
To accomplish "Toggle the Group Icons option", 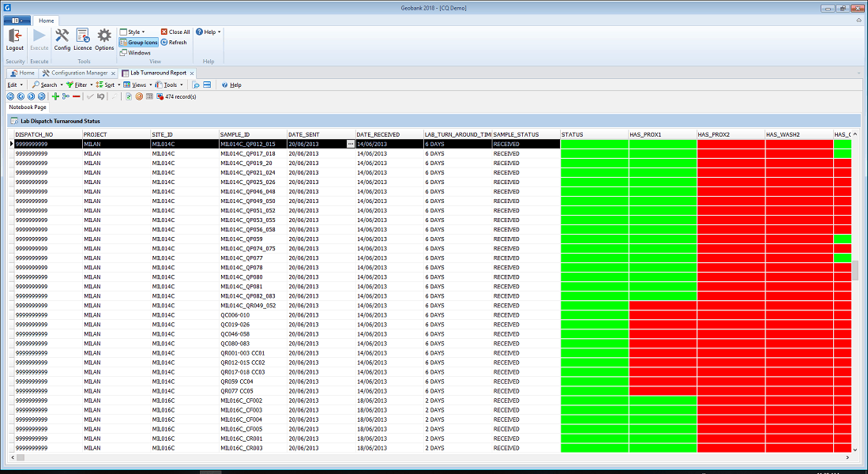I will [x=138, y=43].
